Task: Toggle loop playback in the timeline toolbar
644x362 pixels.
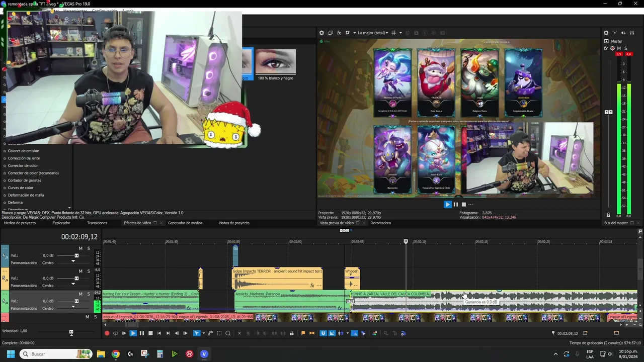Action: 115,333
